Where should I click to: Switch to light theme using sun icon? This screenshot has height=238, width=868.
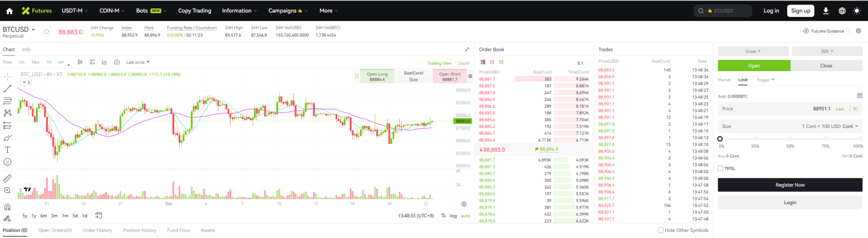tap(857, 11)
